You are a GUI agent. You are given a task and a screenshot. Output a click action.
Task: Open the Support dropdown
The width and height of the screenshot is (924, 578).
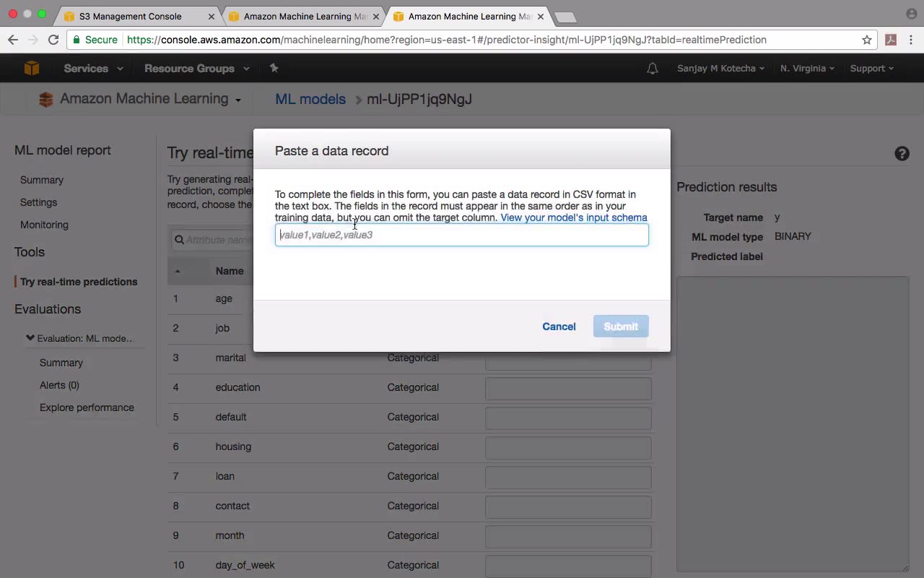[871, 69]
